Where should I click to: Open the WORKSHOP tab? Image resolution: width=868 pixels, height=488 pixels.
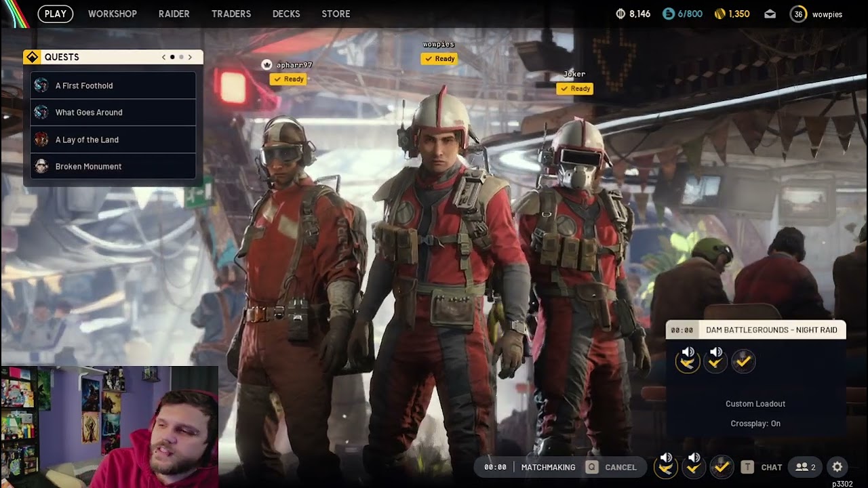coord(113,14)
